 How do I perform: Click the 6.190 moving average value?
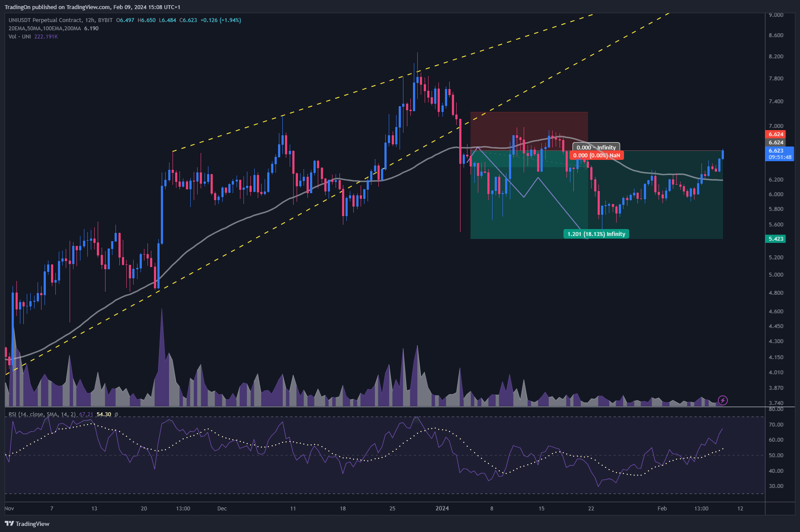(x=91, y=29)
